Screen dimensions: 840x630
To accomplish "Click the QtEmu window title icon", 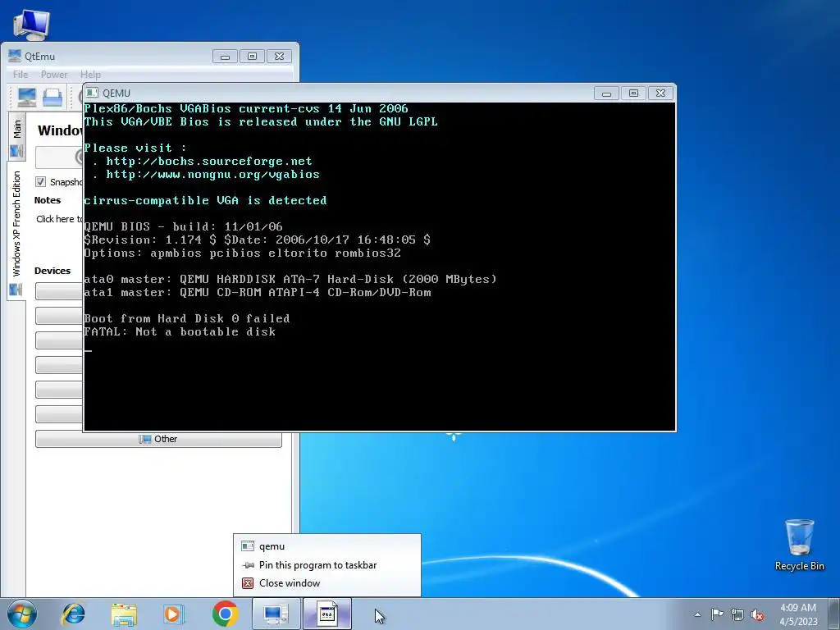I will (15, 56).
